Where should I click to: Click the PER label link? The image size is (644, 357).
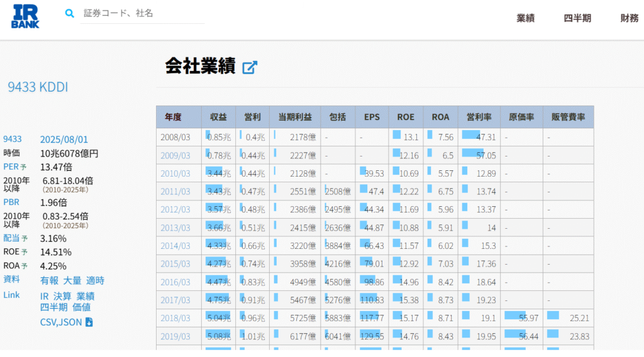[11, 167]
